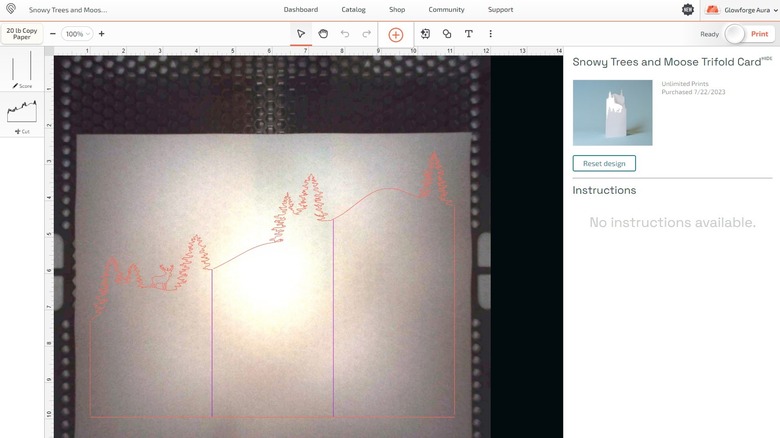Click the Glowforge logo icon
The width and height of the screenshot is (780, 438).
click(x=11, y=9)
